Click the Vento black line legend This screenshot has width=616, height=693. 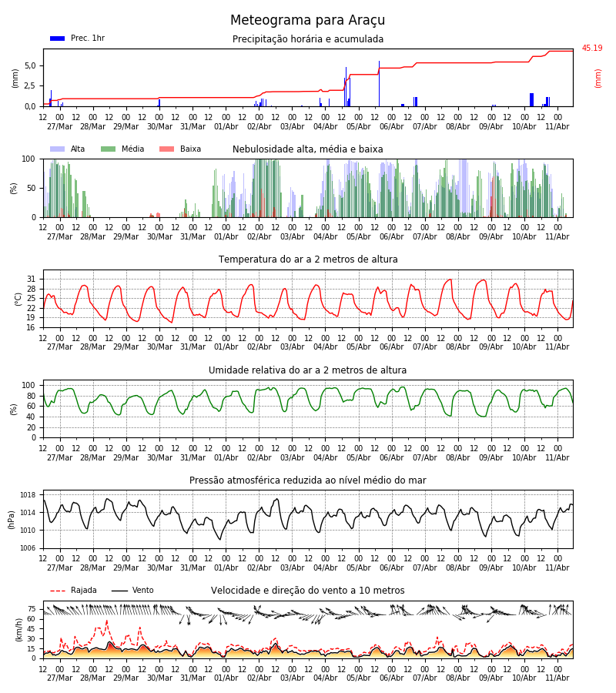click(x=119, y=591)
